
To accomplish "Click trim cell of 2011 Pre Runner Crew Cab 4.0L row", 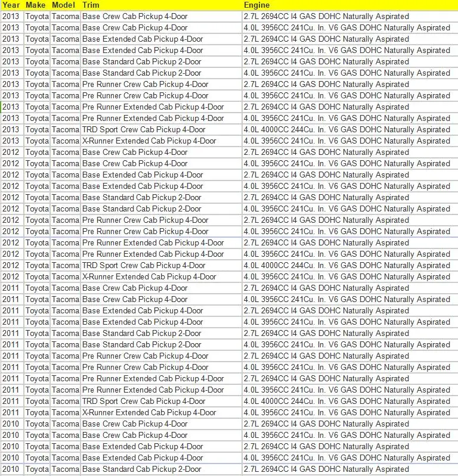I will coord(161,368).
